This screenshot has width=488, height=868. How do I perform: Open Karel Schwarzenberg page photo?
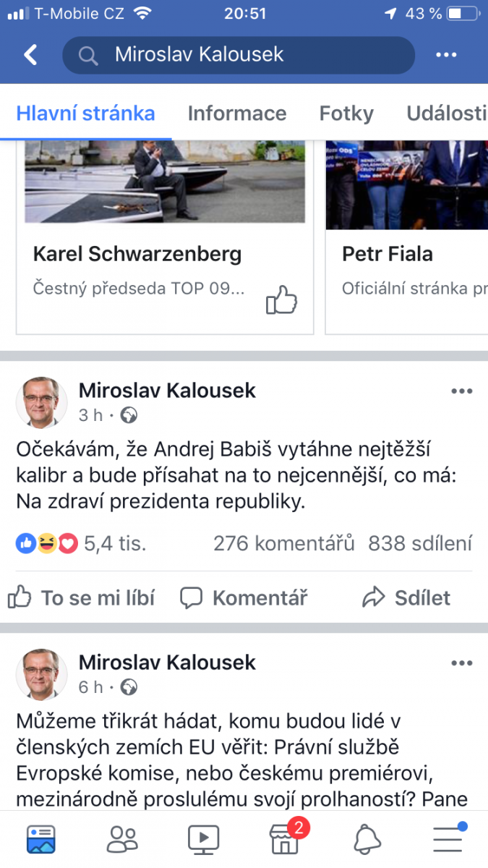pos(165,181)
